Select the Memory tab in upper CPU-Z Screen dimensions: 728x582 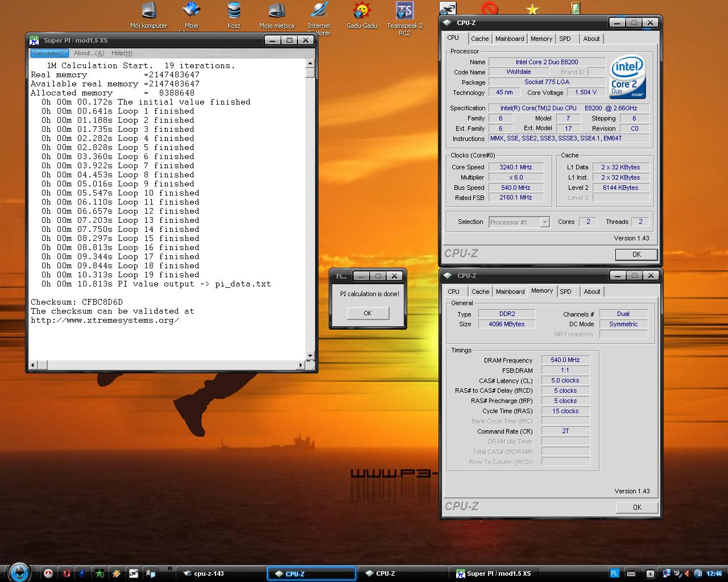click(x=541, y=39)
